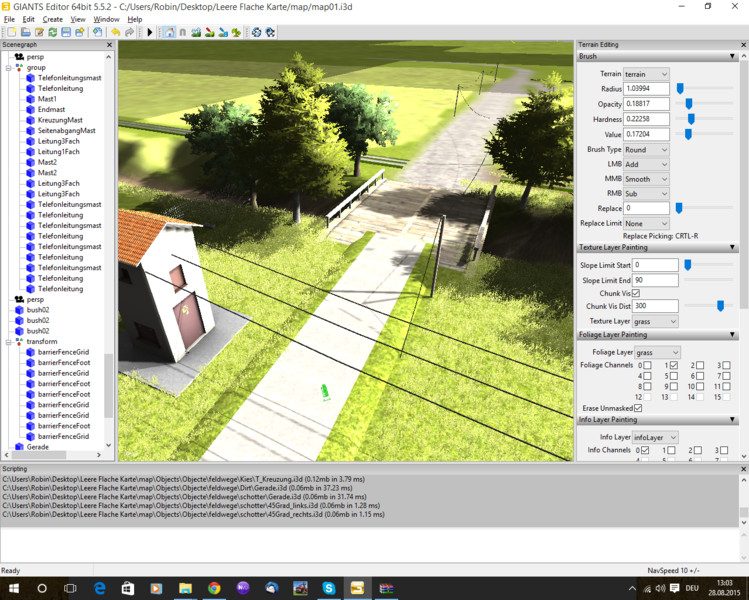Collapse the Brush section header
The width and height of the screenshot is (749, 600).
pyautogui.click(x=733, y=57)
